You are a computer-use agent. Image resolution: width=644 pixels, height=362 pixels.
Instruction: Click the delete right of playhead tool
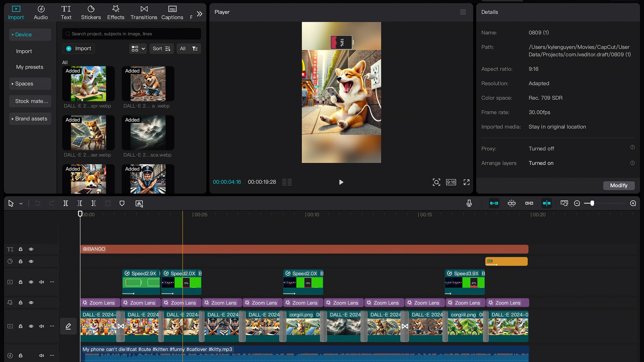click(x=94, y=203)
